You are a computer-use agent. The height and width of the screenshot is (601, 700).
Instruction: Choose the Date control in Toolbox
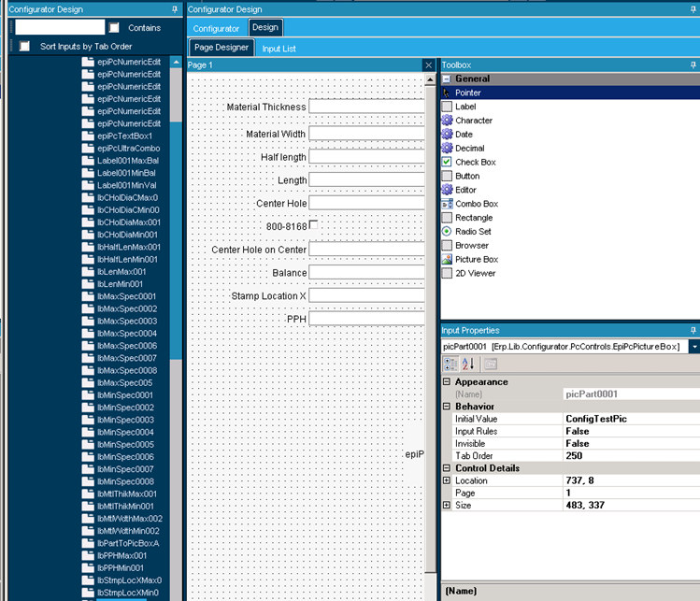click(464, 135)
